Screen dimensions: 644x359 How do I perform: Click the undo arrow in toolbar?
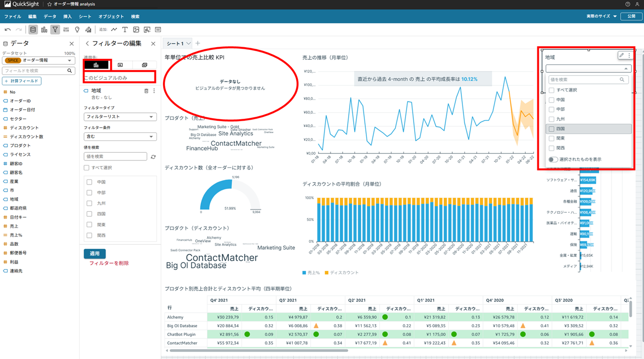click(8, 30)
